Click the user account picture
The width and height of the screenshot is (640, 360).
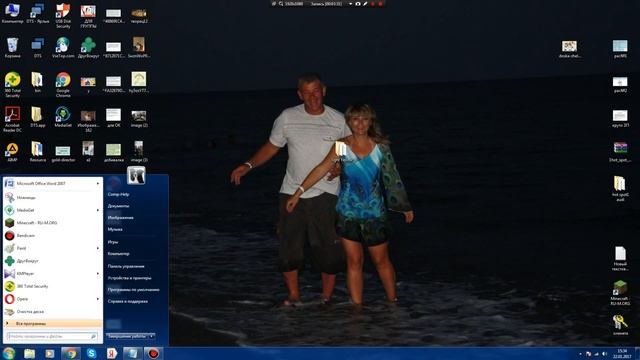coord(136,176)
